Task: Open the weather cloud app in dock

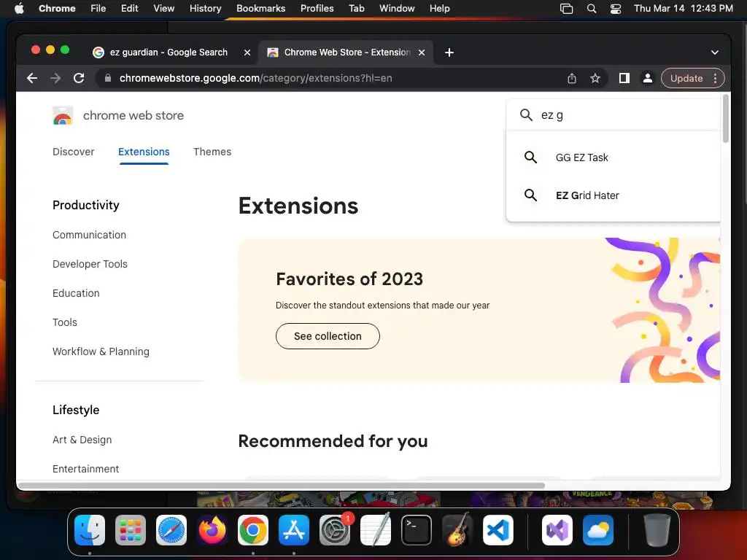Action: [598, 530]
